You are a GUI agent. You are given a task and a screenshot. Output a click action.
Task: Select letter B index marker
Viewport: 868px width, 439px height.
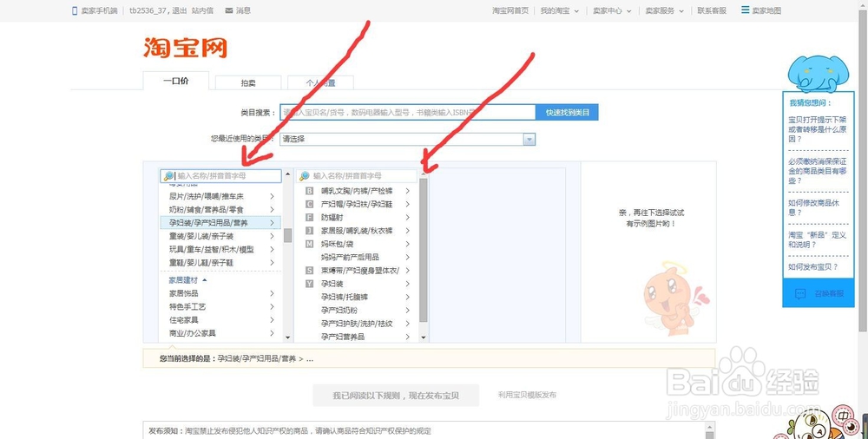point(310,191)
